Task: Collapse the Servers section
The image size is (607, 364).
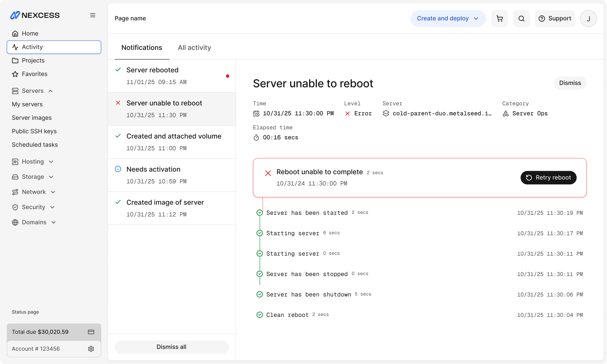Action: tap(32, 91)
